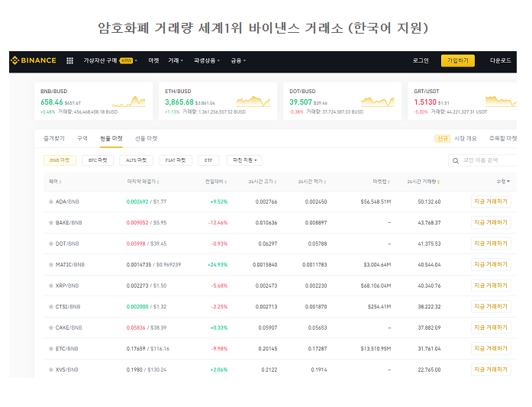Favorite the MATIC/BNB pair star
Viewport: 532px width, 407px height.
(x=51, y=265)
